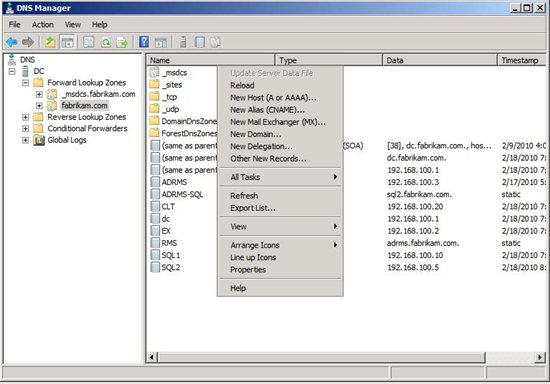Choose New Mail Exchanger (MX) entry

(x=280, y=122)
